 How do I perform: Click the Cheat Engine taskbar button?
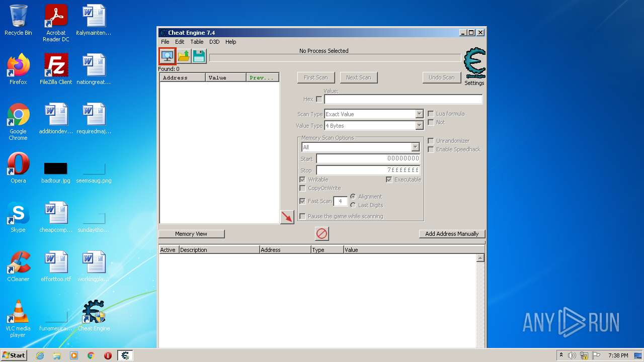[125, 355]
